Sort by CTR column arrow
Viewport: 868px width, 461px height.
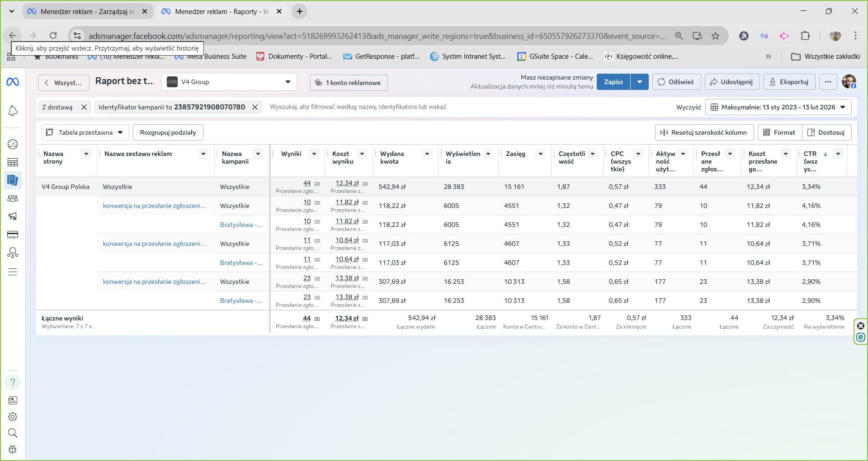[826, 154]
